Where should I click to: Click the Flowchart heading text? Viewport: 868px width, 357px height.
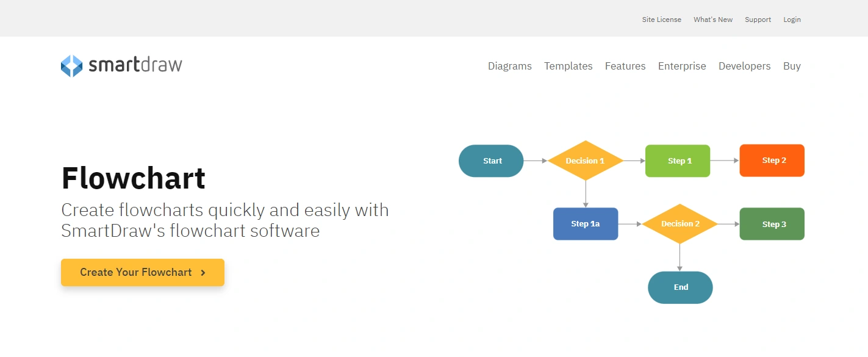(x=134, y=178)
